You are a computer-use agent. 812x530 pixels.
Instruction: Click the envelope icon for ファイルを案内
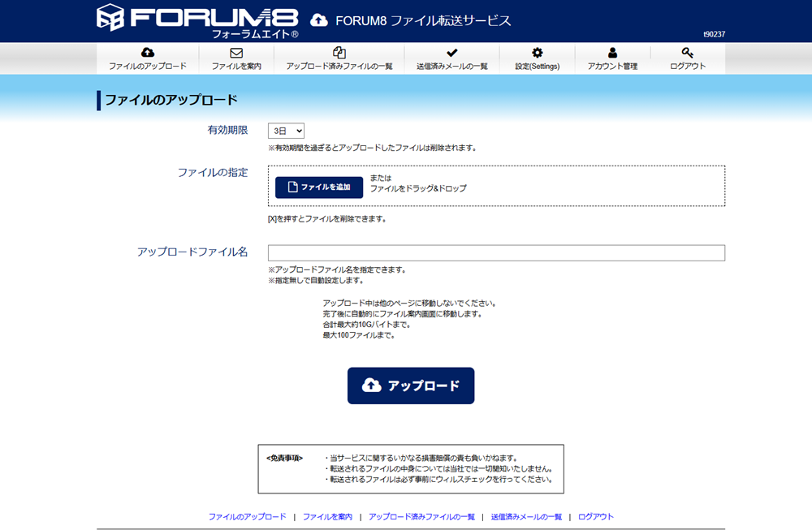pyautogui.click(x=236, y=53)
